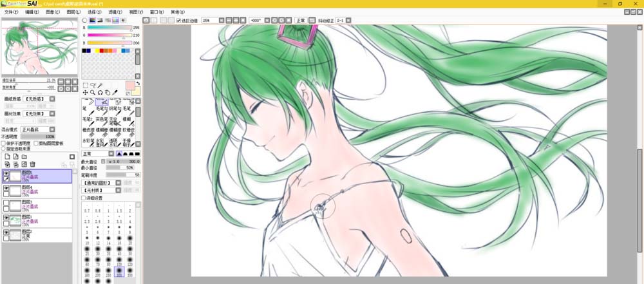The image size is (644, 284).
Task: Click the delete layer trash icon
Action: 32,164
